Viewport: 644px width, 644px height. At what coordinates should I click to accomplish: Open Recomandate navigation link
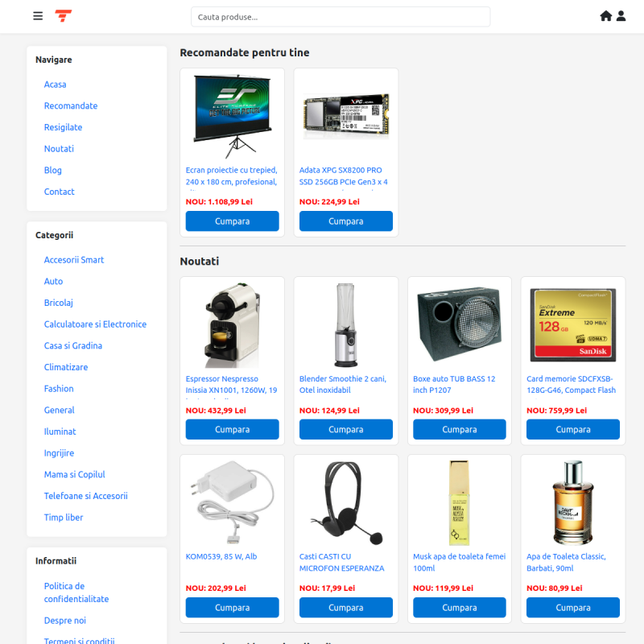(x=71, y=106)
